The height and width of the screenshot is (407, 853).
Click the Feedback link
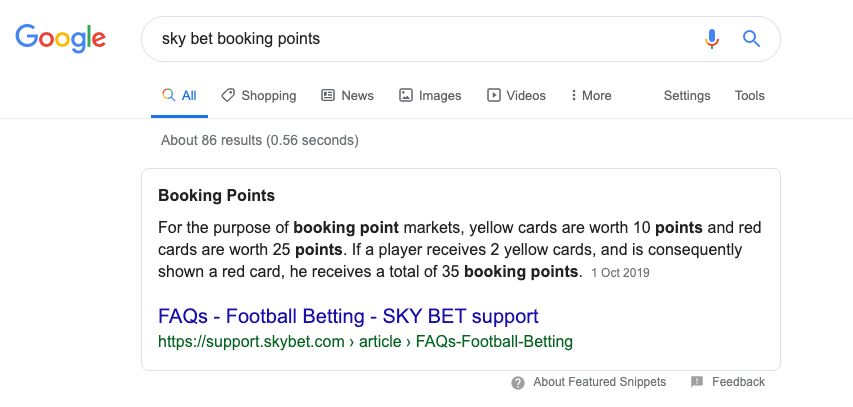pyautogui.click(x=738, y=382)
